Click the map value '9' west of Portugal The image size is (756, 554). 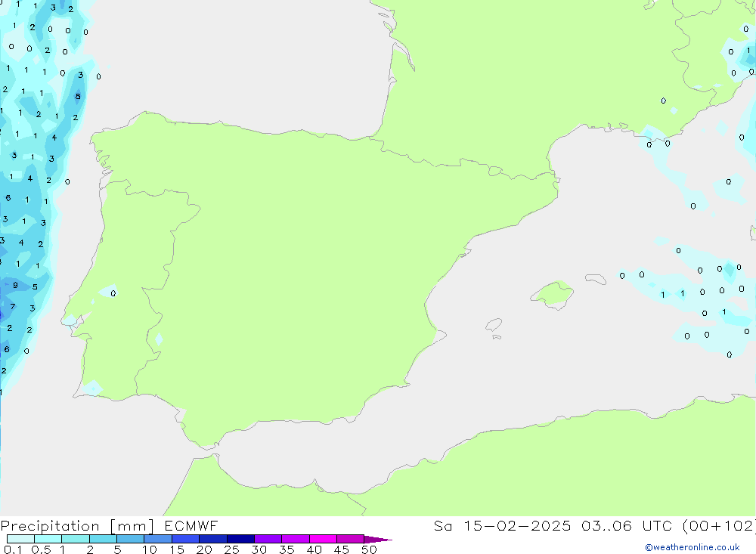click(15, 285)
